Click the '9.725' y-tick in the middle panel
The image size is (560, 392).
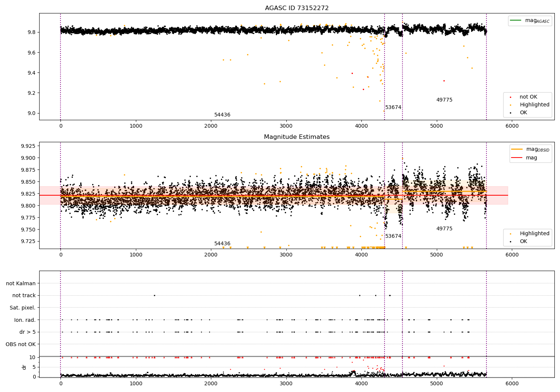[x=28, y=242]
